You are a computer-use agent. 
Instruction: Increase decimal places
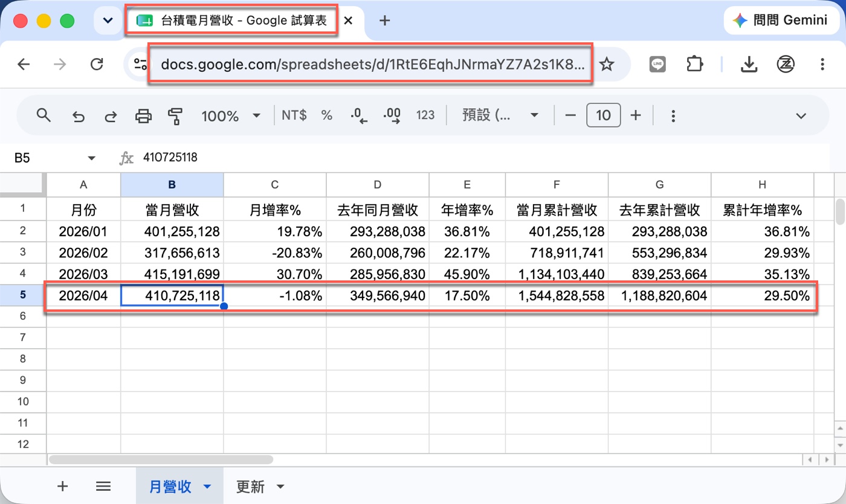(x=392, y=115)
